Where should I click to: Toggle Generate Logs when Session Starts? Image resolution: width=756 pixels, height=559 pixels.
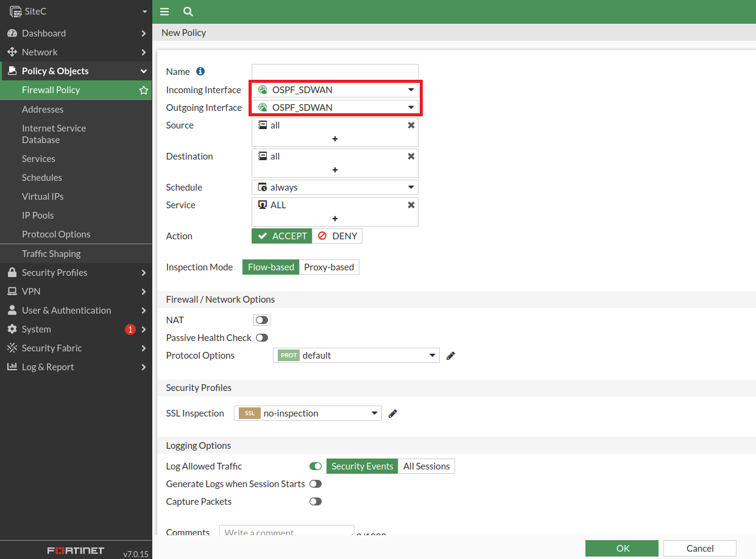pos(316,483)
